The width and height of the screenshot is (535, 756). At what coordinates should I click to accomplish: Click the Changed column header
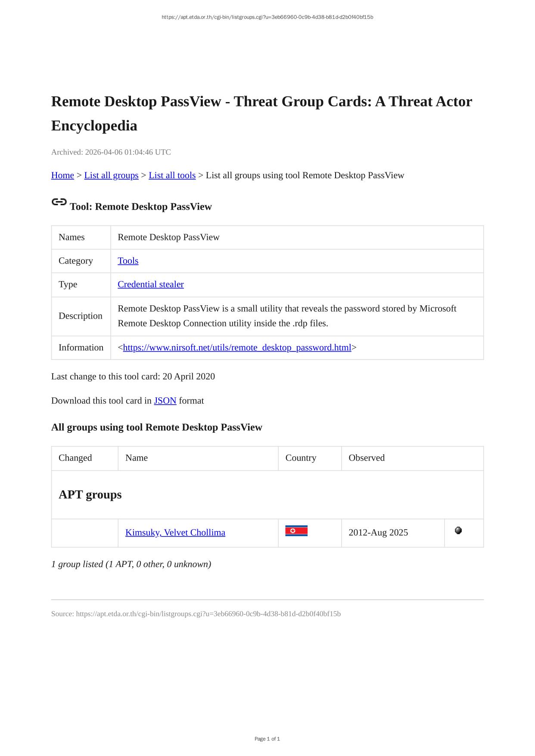coord(75,458)
